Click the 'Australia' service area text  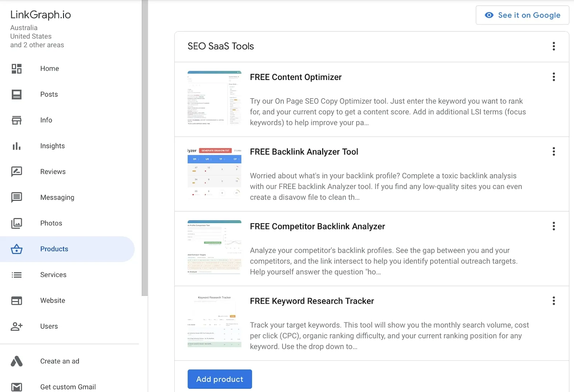[24, 28]
